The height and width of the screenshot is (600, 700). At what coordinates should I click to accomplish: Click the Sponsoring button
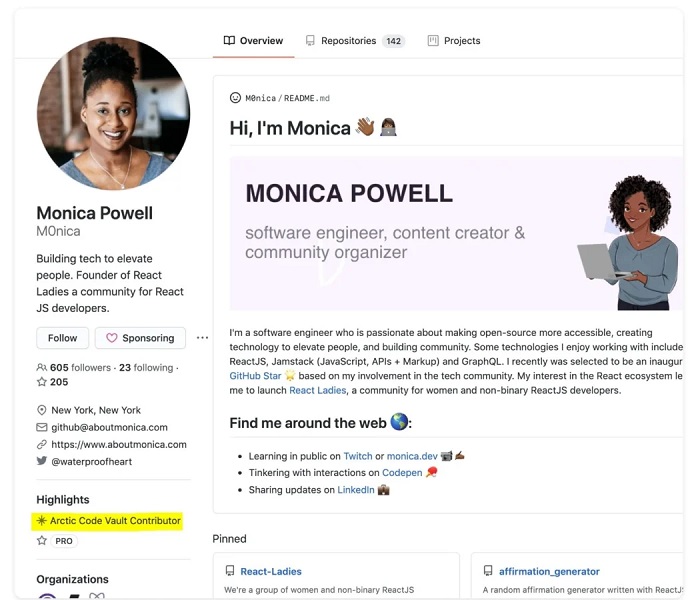click(x=140, y=338)
